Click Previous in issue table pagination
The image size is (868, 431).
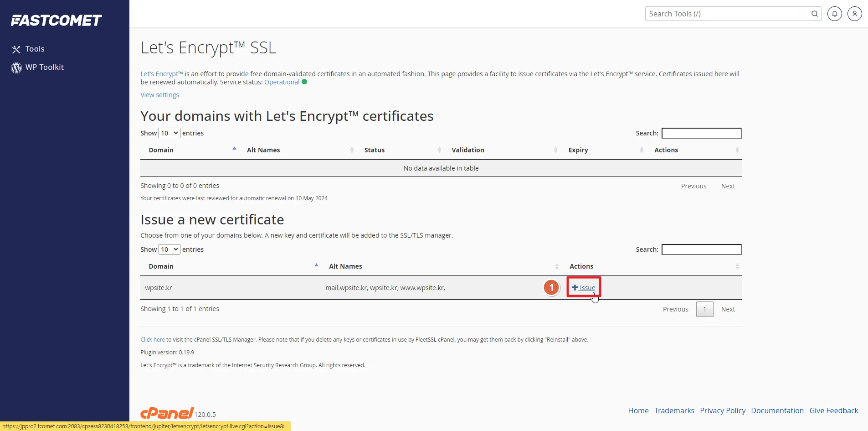tap(675, 309)
